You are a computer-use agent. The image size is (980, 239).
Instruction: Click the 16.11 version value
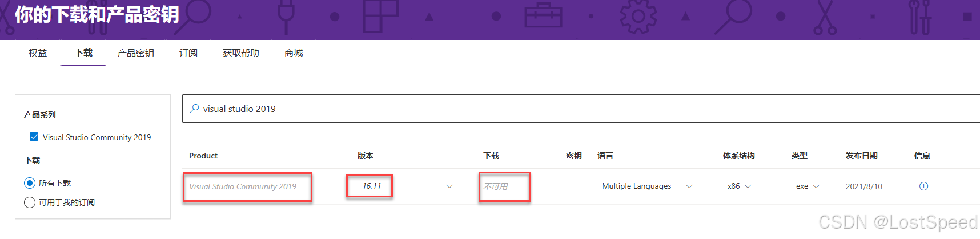pos(372,186)
